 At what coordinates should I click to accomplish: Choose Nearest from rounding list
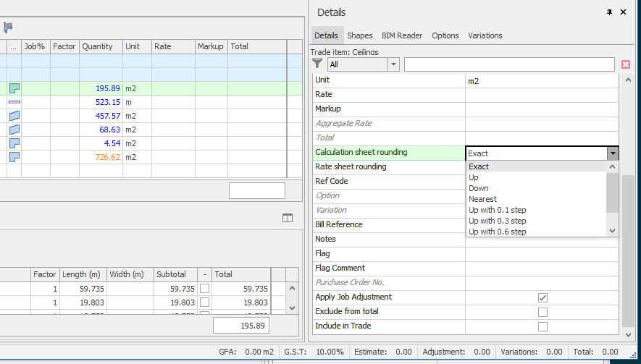(482, 199)
